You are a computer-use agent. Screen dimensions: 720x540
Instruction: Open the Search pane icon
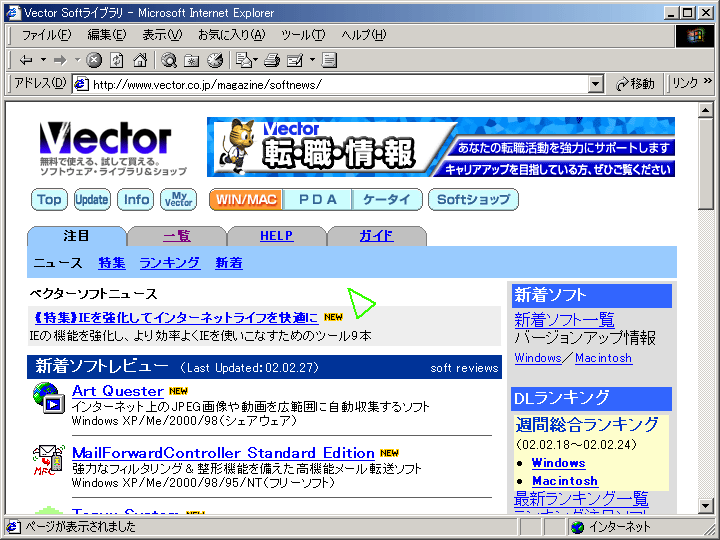(169, 60)
